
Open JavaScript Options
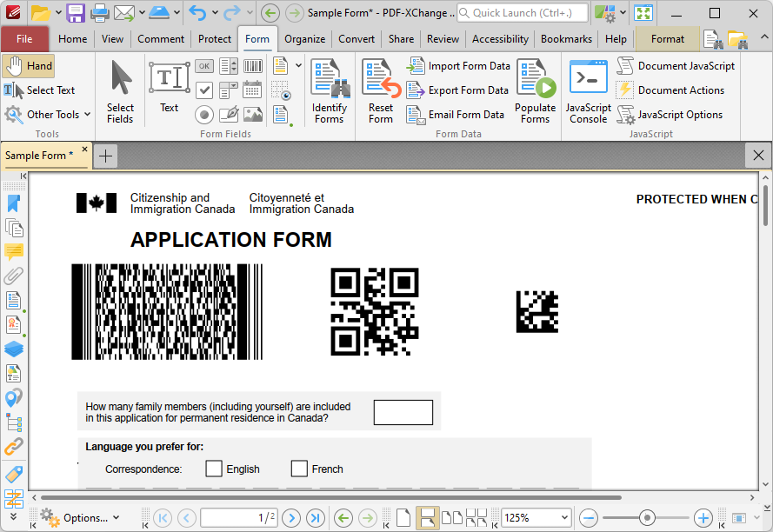click(x=670, y=115)
